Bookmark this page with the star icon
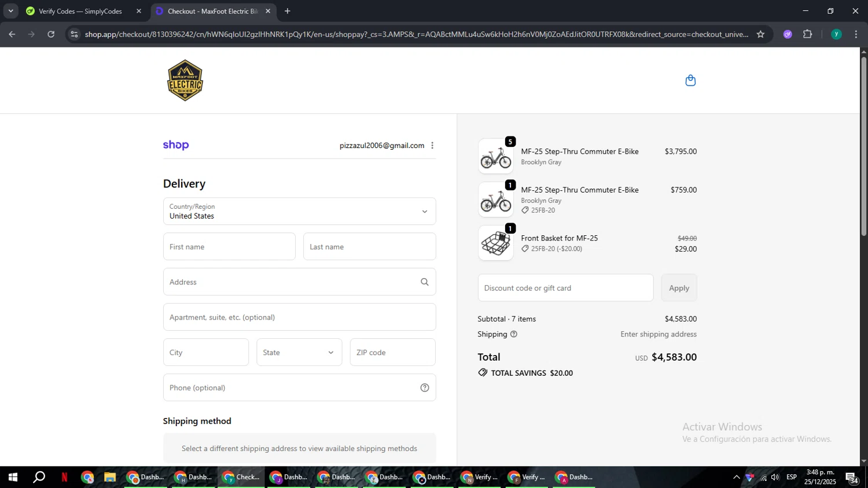Screen dimensions: 868x488 (760, 34)
